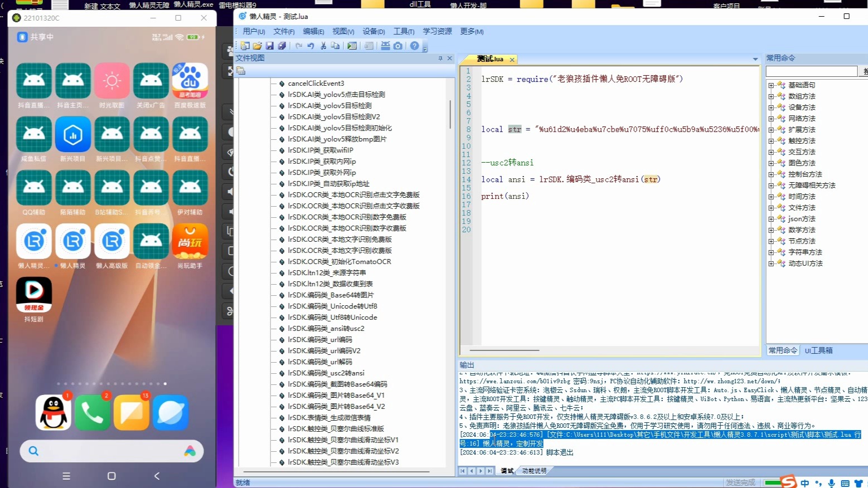Click the file view horizontal scrollbar thumb

pos(336,471)
